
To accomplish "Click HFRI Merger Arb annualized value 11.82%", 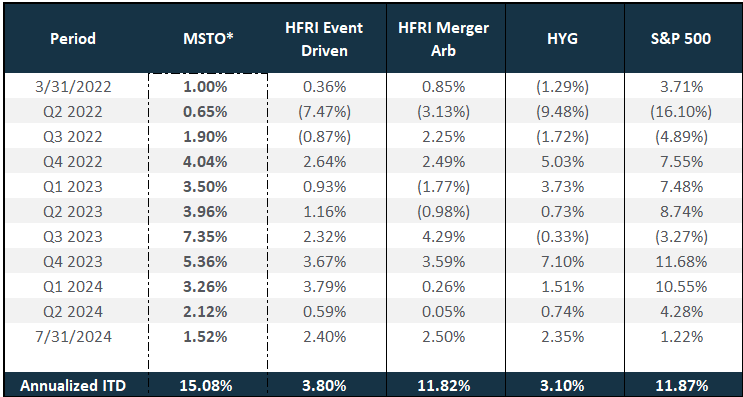I will point(444,385).
